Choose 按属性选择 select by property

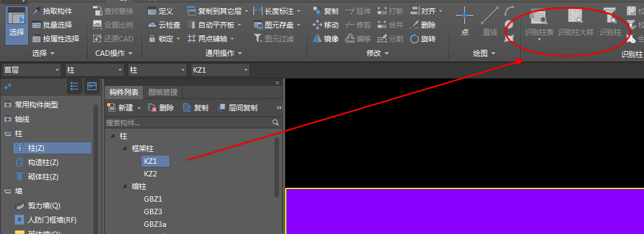tap(56, 39)
